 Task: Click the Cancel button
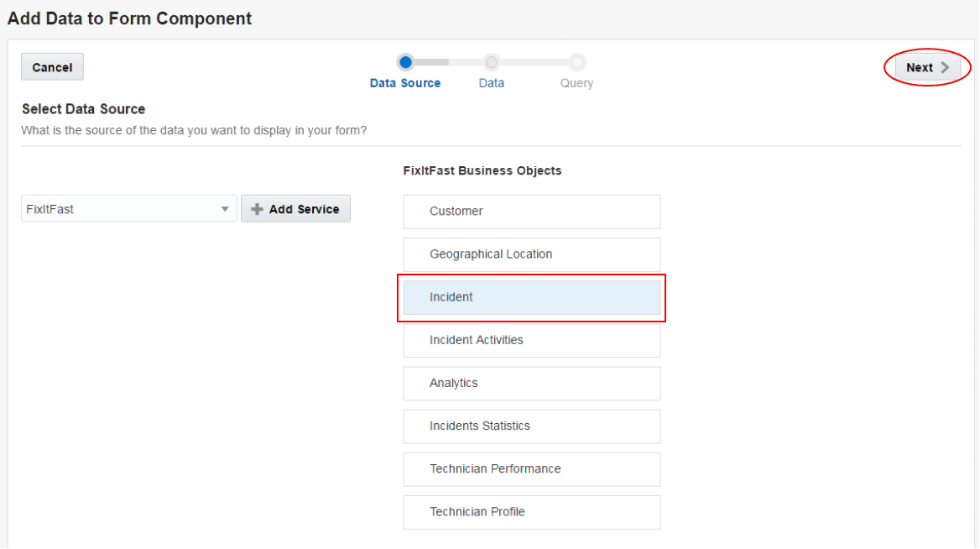coord(52,67)
